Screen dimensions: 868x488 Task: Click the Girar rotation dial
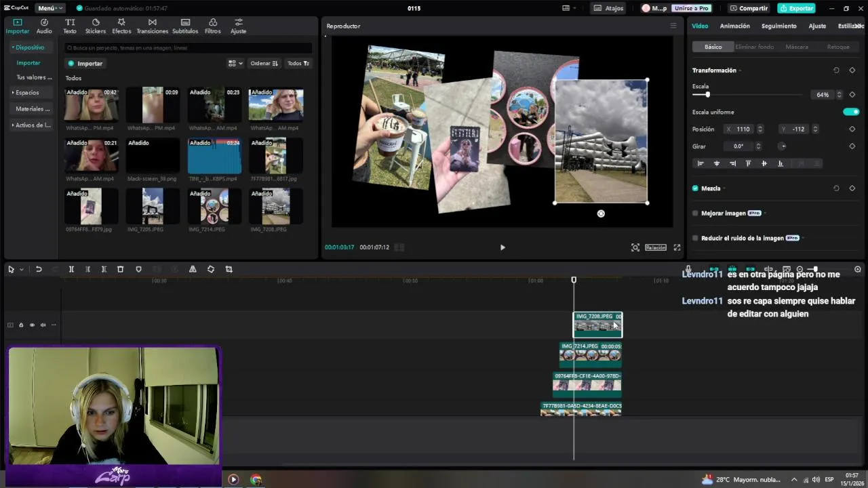pos(783,146)
